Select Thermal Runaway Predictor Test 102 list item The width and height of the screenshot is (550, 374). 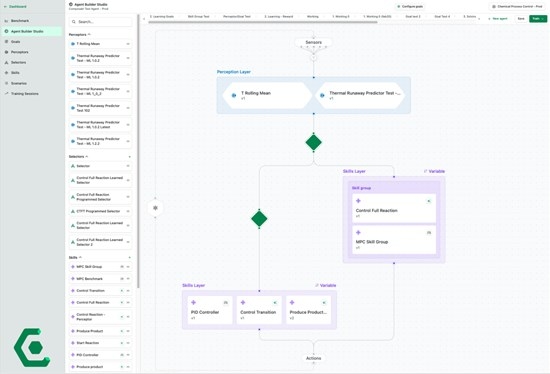[100, 108]
